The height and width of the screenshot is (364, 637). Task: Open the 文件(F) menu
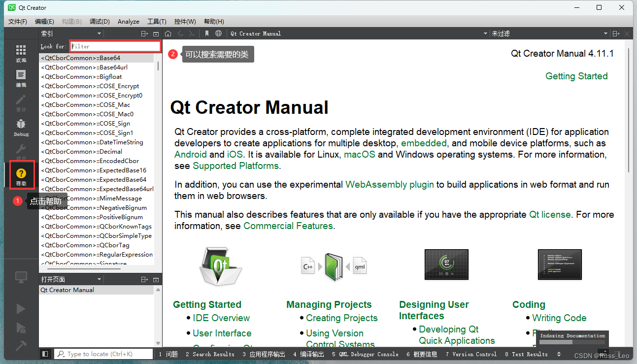click(18, 22)
